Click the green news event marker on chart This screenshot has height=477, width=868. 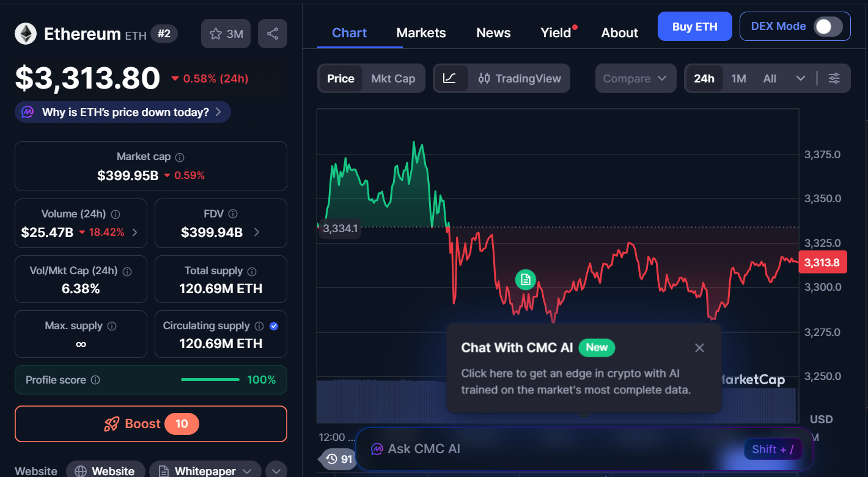point(525,280)
